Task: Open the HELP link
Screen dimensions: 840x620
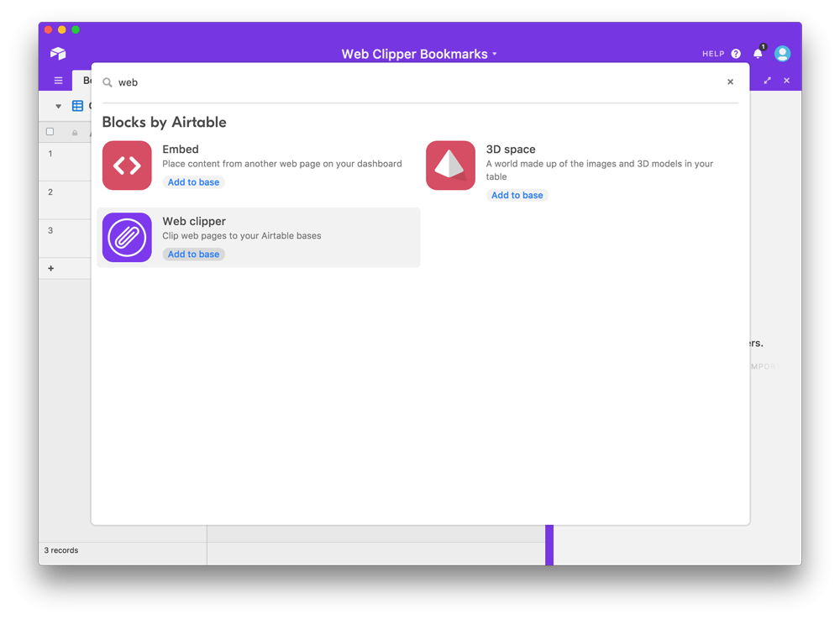Action: click(713, 54)
